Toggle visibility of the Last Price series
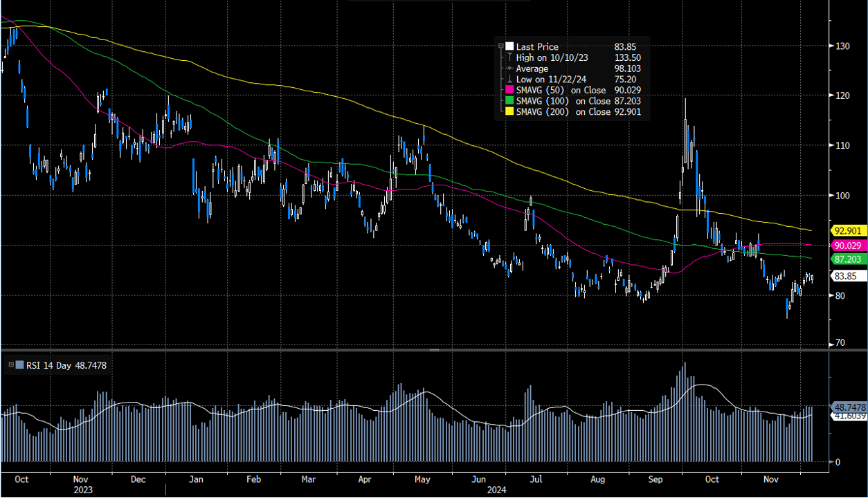The height and width of the screenshot is (498, 868). pyautogui.click(x=509, y=46)
